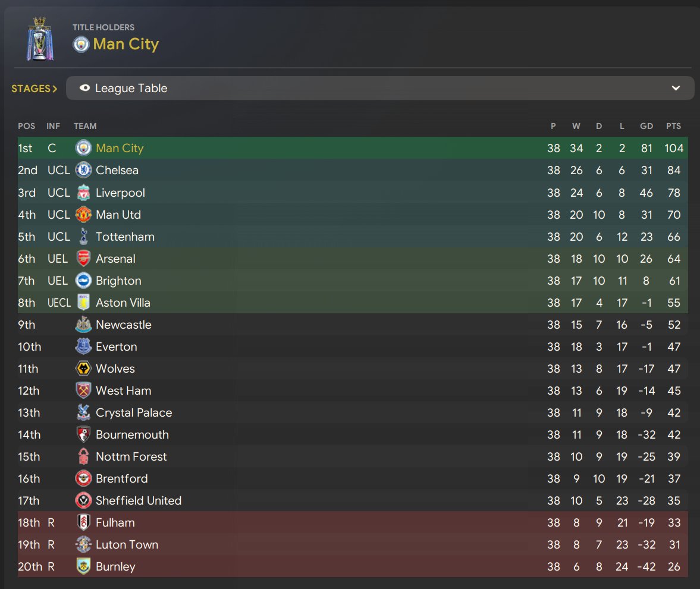Viewport: 700px width, 589px height.
Task: Select the Sheffield United team name
Action: (x=139, y=500)
